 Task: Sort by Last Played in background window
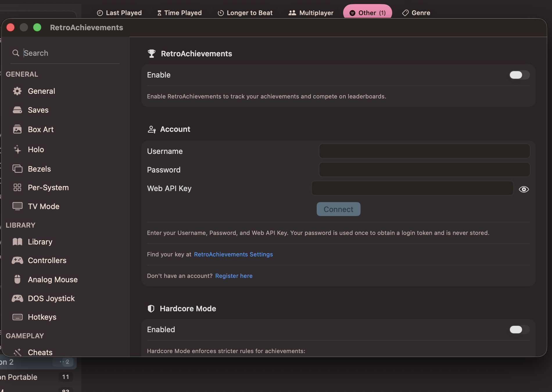[119, 13]
